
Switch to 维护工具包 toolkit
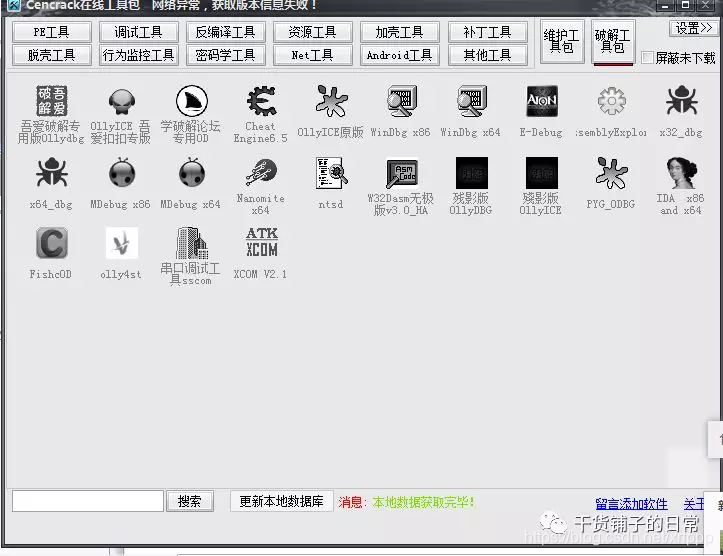562,41
